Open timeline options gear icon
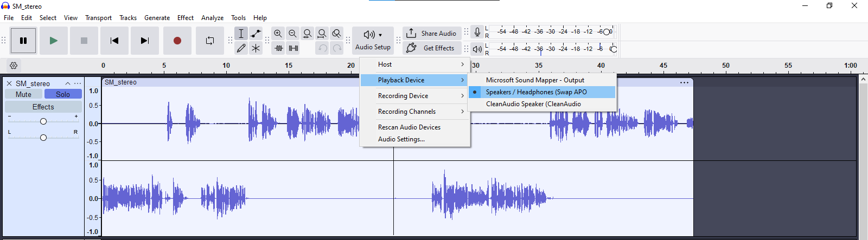 point(14,66)
